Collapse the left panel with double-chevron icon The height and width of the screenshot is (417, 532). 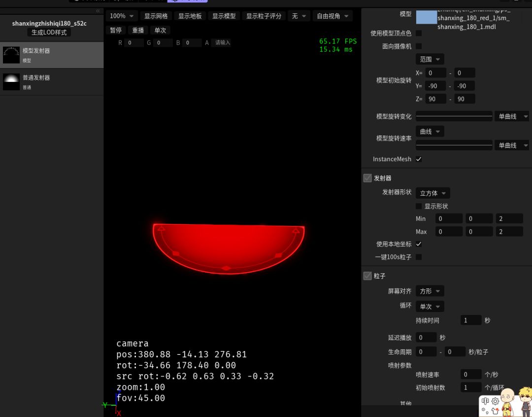(x=98, y=11)
